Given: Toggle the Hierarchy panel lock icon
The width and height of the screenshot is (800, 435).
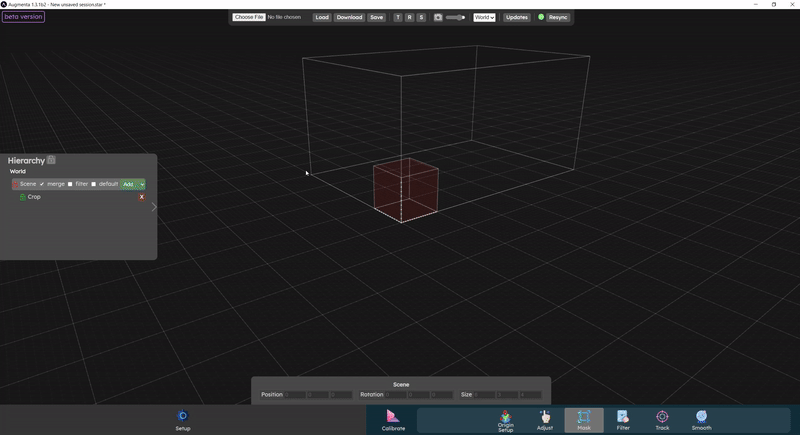Looking at the screenshot, I should click(51, 160).
